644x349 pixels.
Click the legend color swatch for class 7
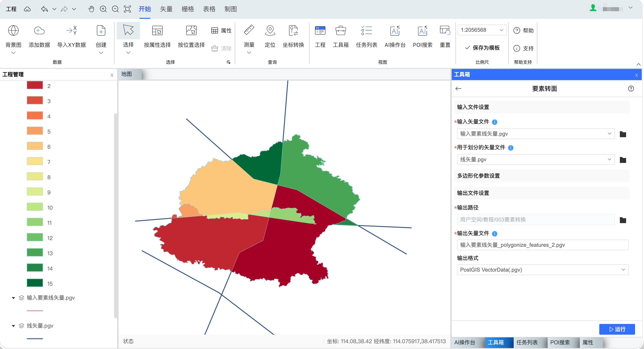point(35,161)
